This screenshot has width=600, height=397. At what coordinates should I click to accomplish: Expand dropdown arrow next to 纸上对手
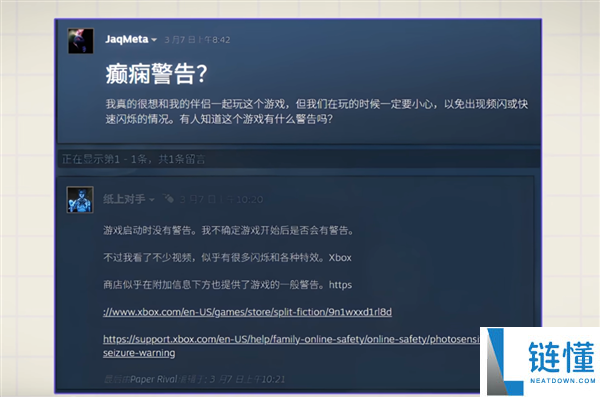tap(152, 199)
